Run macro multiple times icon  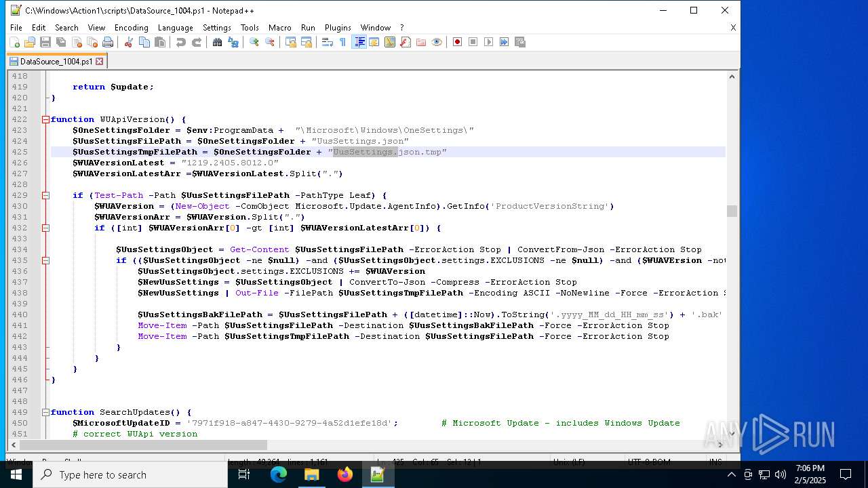click(x=505, y=42)
